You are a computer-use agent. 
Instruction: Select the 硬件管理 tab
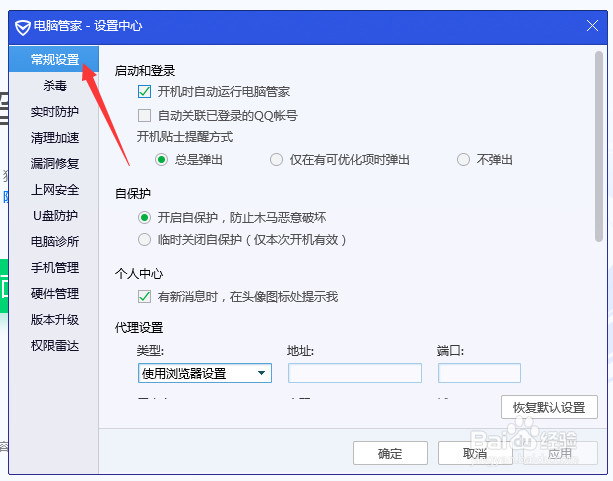coord(55,293)
